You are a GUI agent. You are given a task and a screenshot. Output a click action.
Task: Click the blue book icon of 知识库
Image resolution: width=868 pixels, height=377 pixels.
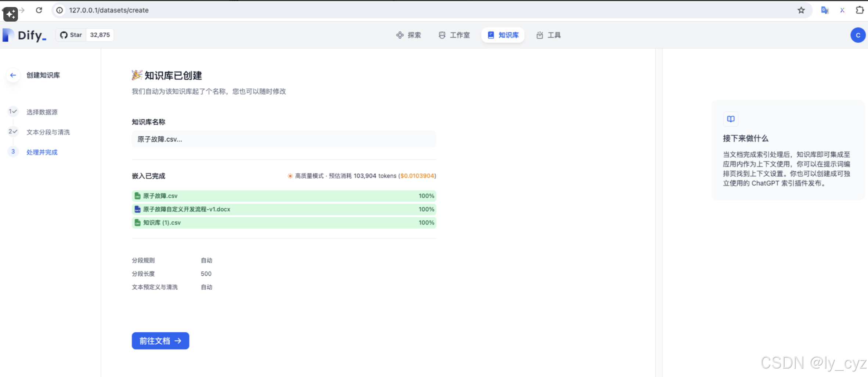491,35
